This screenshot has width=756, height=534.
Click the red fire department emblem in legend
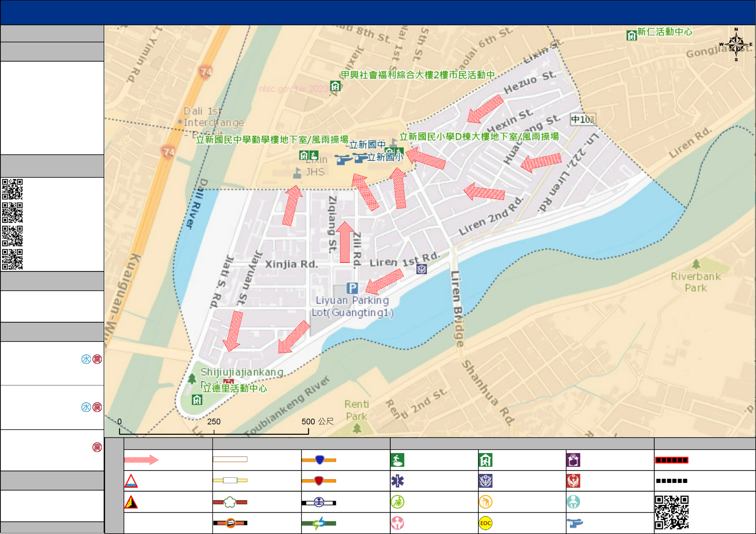(x=573, y=481)
